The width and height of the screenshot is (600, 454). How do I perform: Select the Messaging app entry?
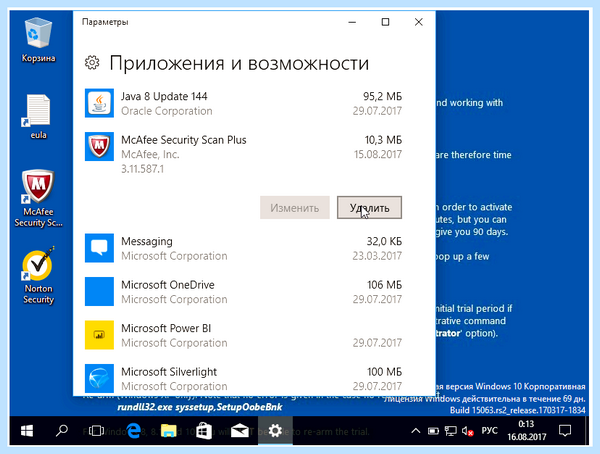(x=243, y=248)
